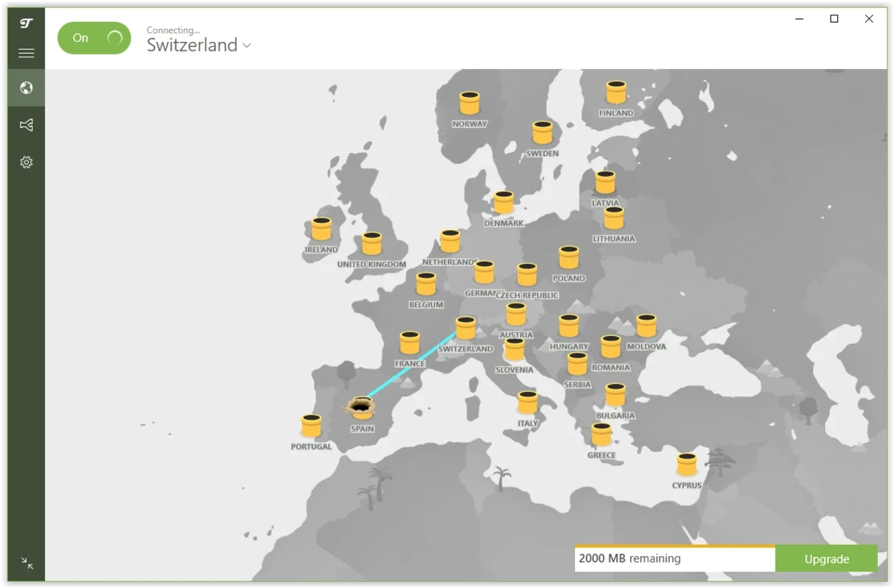The image size is (894, 588).
Task: Select the globe map view icon
Action: point(26,88)
